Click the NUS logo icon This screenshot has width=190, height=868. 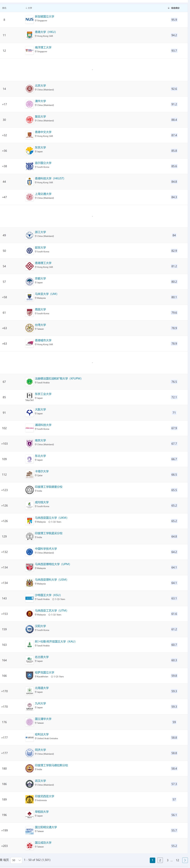point(29,20)
